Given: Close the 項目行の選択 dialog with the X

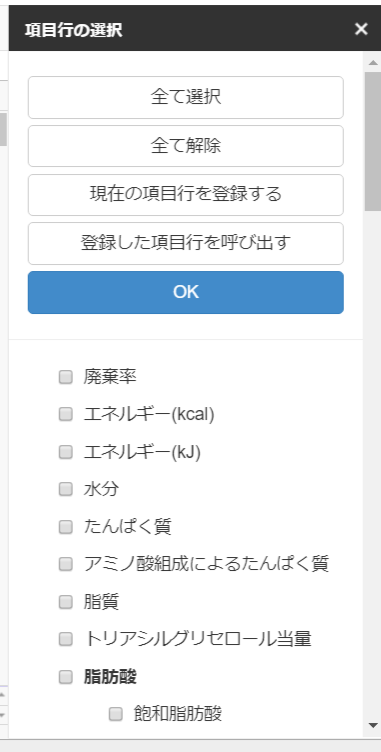Looking at the screenshot, I should 361,29.
